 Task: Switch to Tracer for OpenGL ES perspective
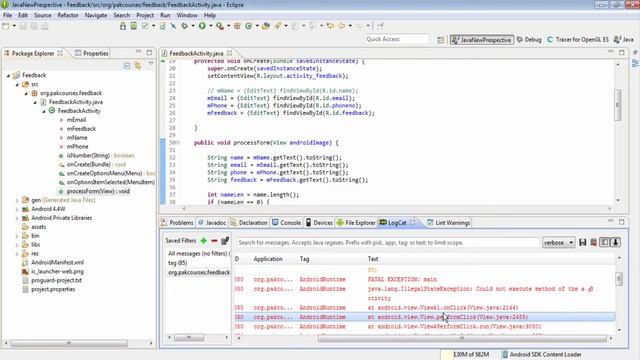click(578, 40)
